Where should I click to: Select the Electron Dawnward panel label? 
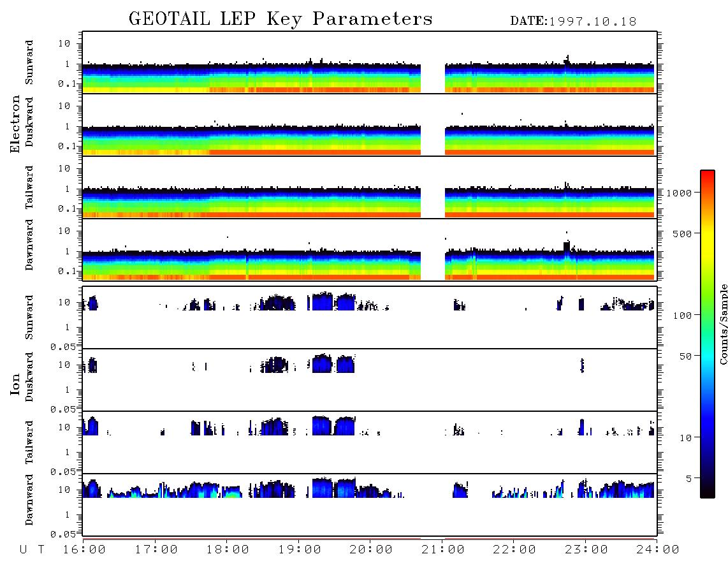(x=29, y=245)
